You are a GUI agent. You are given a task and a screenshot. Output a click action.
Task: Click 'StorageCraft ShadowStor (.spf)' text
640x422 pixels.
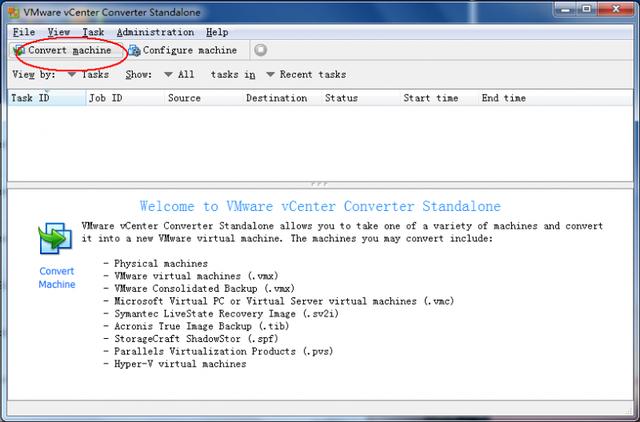[196, 339]
